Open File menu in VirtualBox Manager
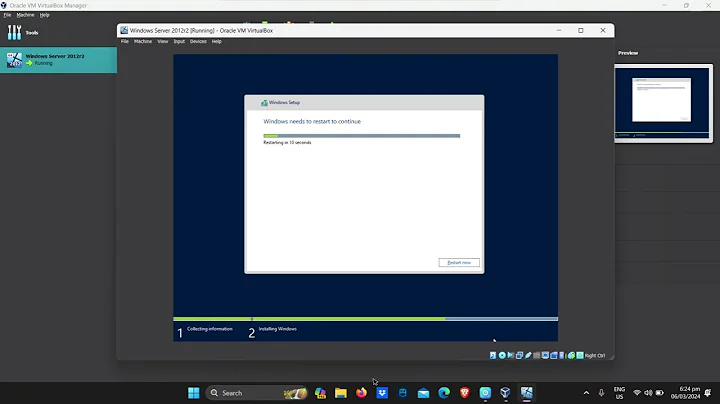The height and width of the screenshot is (404, 720). [x=7, y=15]
